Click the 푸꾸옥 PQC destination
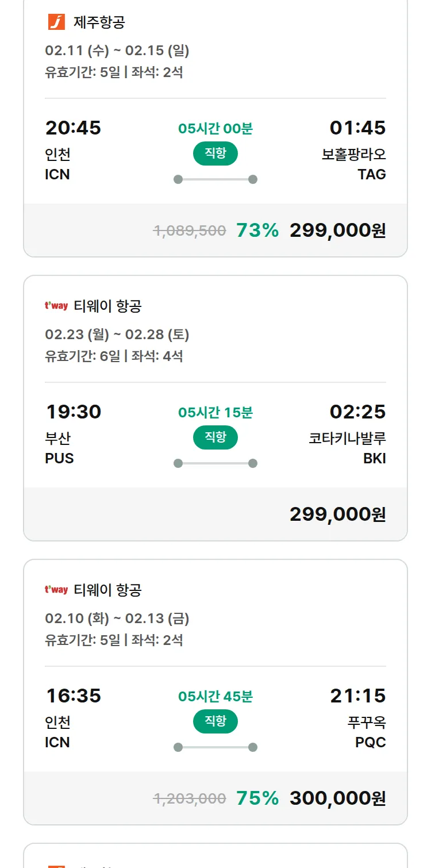The image size is (431, 868). pyautogui.click(x=366, y=732)
